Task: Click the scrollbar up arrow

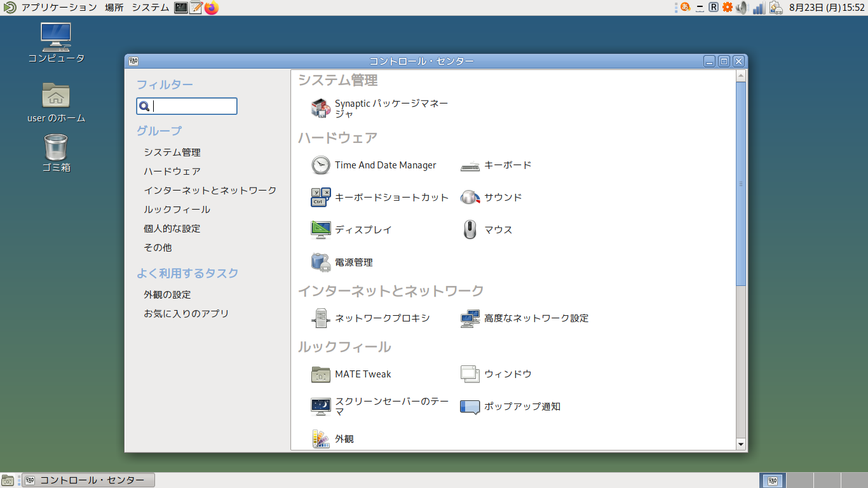Action: point(740,75)
